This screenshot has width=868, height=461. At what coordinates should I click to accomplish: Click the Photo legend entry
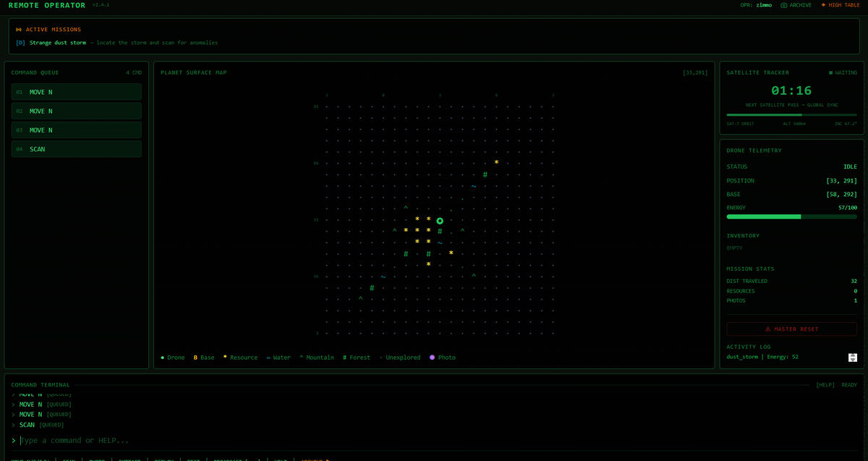[x=443, y=358]
